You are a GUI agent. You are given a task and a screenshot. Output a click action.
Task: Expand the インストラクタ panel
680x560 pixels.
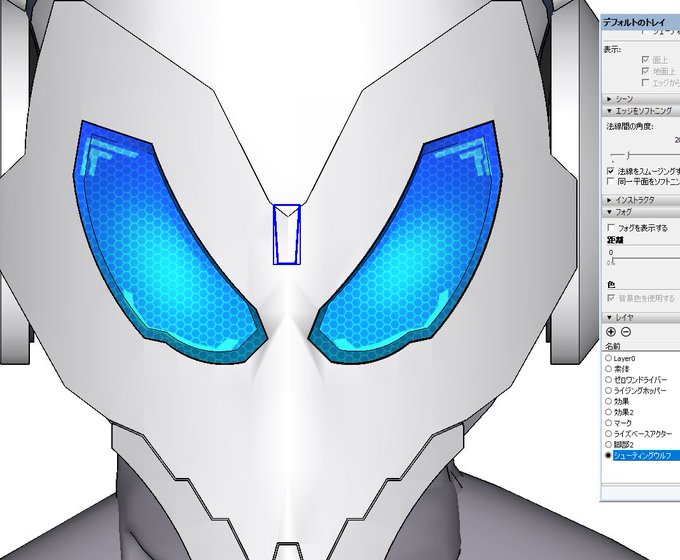641,200
